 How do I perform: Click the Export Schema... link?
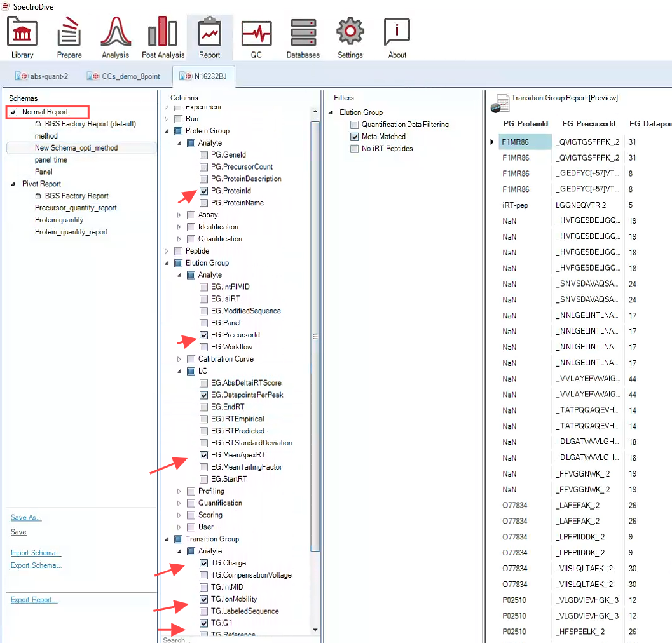click(x=36, y=566)
